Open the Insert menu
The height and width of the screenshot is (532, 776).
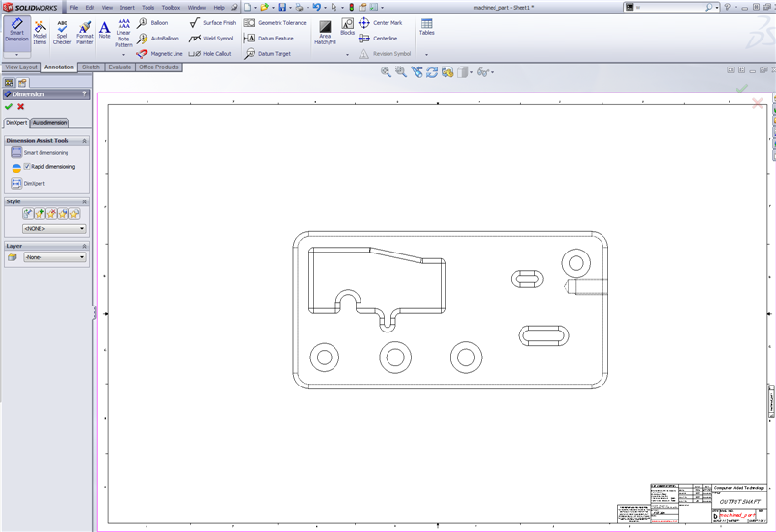(x=127, y=8)
